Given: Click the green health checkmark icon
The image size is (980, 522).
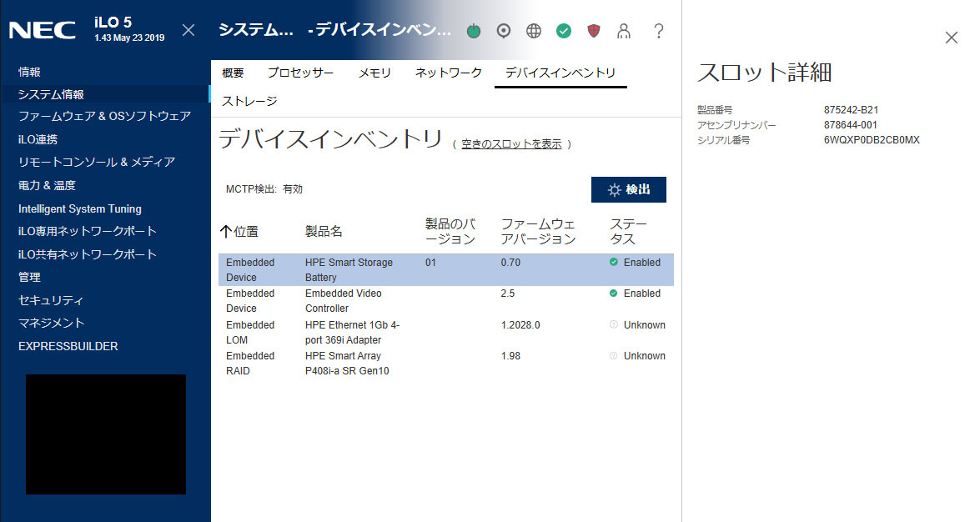Looking at the screenshot, I should pyautogui.click(x=564, y=31).
